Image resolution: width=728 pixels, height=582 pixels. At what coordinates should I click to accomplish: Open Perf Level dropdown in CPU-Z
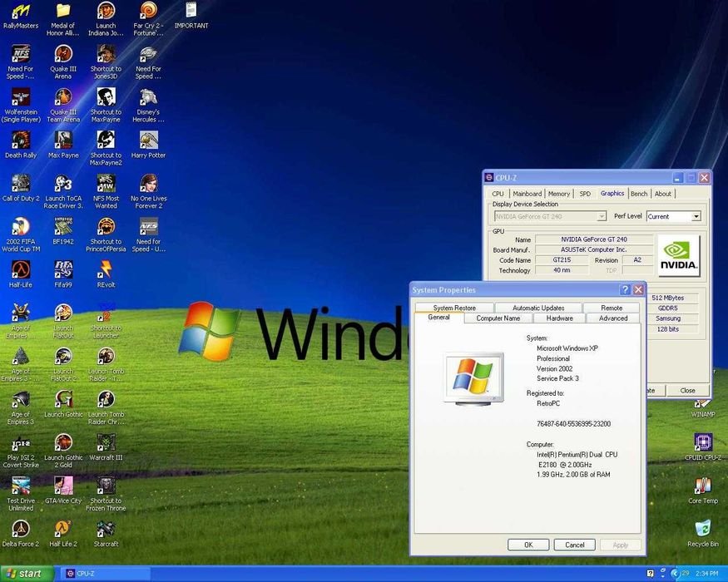point(696,216)
